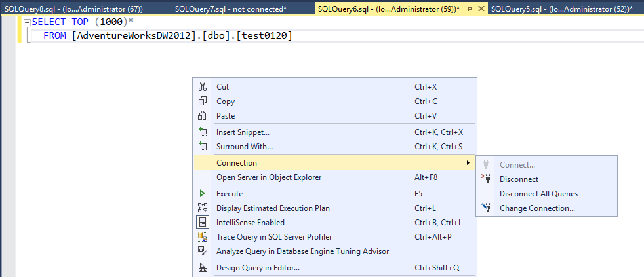
Task: Close the SQLQuery6.sql tab
Action: point(482,9)
